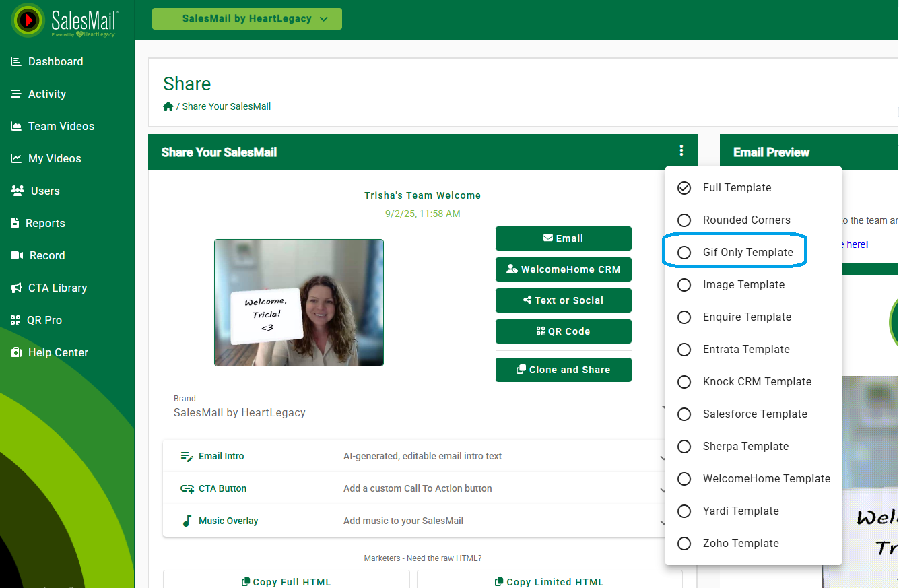Open the Record camera page

pos(18,255)
